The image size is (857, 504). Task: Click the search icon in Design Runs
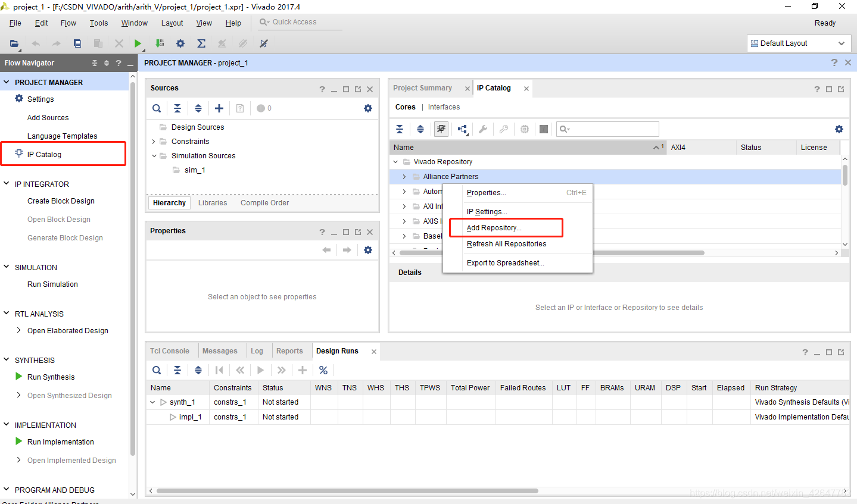pos(157,370)
